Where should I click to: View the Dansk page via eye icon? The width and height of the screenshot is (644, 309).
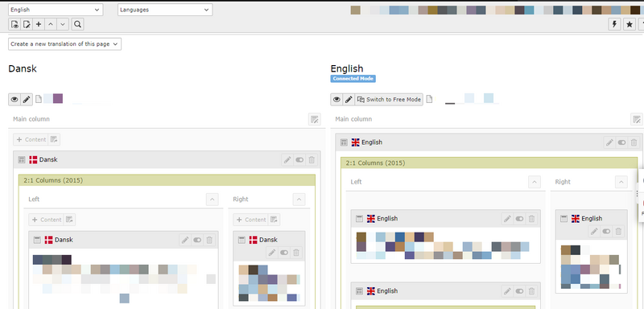[x=14, y=99]
